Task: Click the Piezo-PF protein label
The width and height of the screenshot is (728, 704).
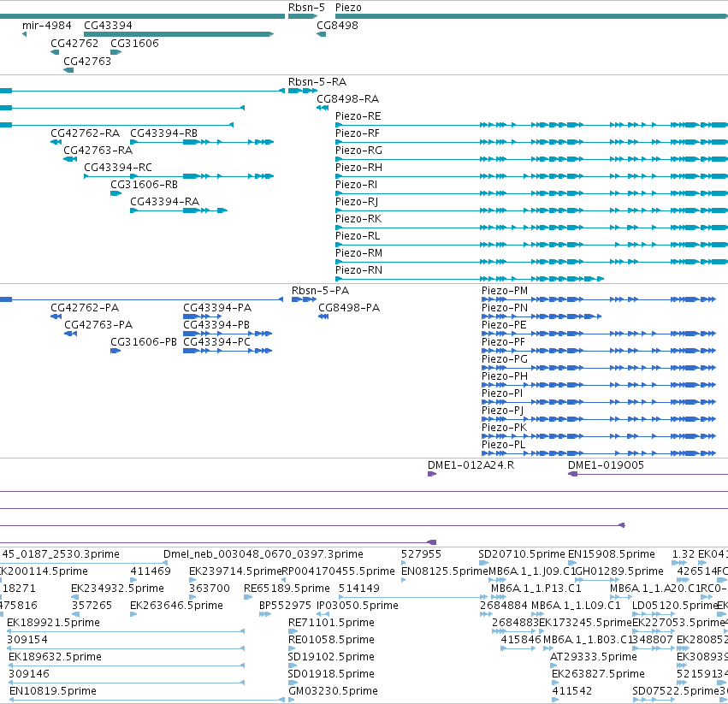Action: [x=503, y=342]
